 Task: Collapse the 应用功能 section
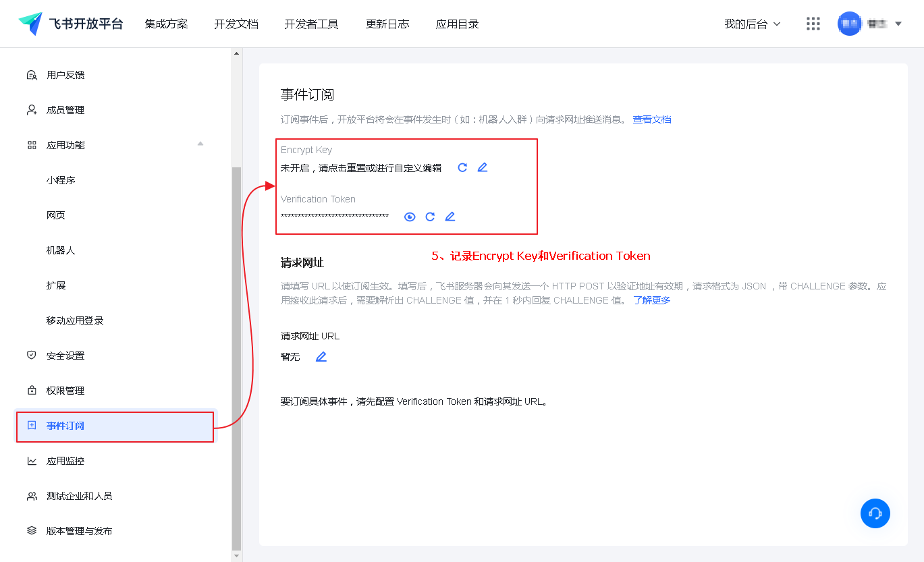(x=200, y=144)
